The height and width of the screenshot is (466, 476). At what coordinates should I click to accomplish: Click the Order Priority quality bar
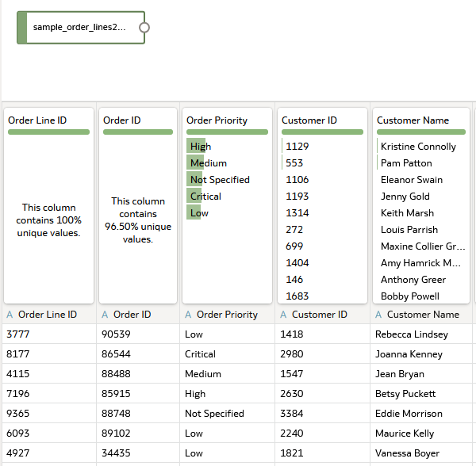click(x=227, y=132)
